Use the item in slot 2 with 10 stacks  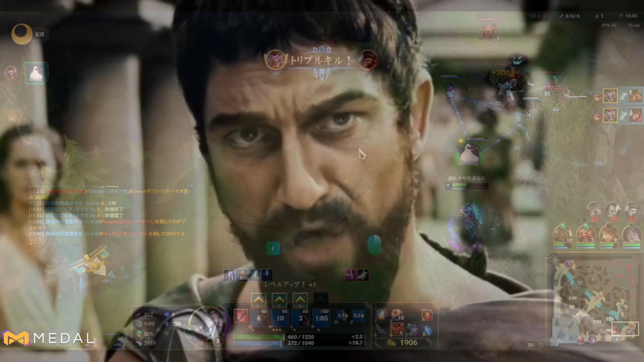pyautogui.click(x=396, y=315)
